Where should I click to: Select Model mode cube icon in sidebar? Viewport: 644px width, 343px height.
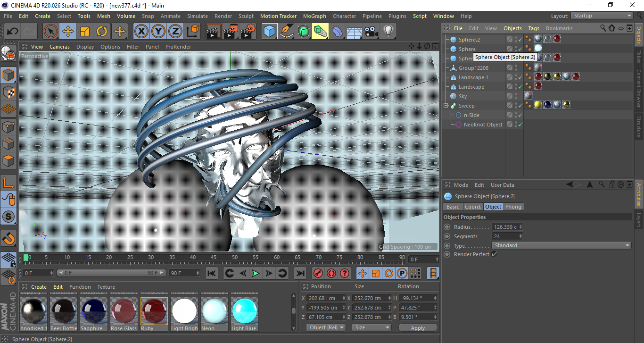click(x=8, y=75)
